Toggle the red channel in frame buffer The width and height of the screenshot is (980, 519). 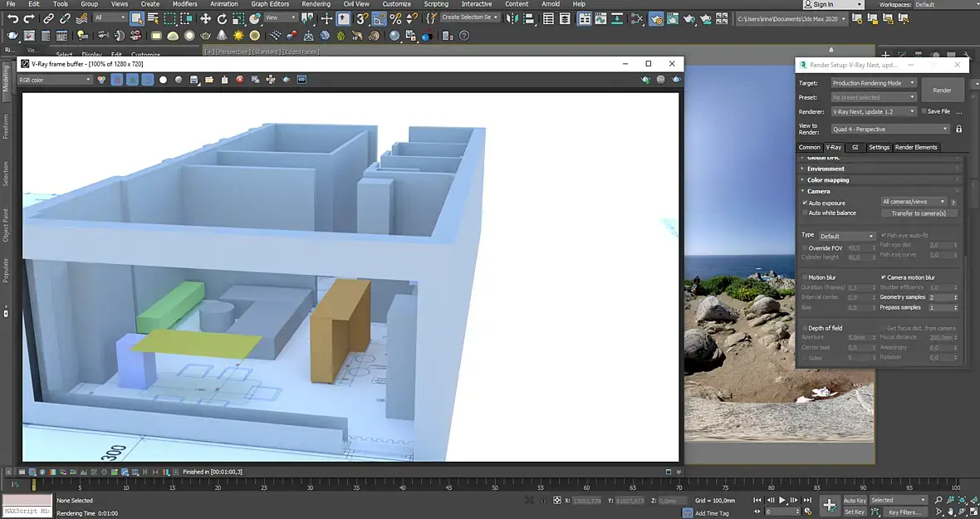tap(117, 80)
